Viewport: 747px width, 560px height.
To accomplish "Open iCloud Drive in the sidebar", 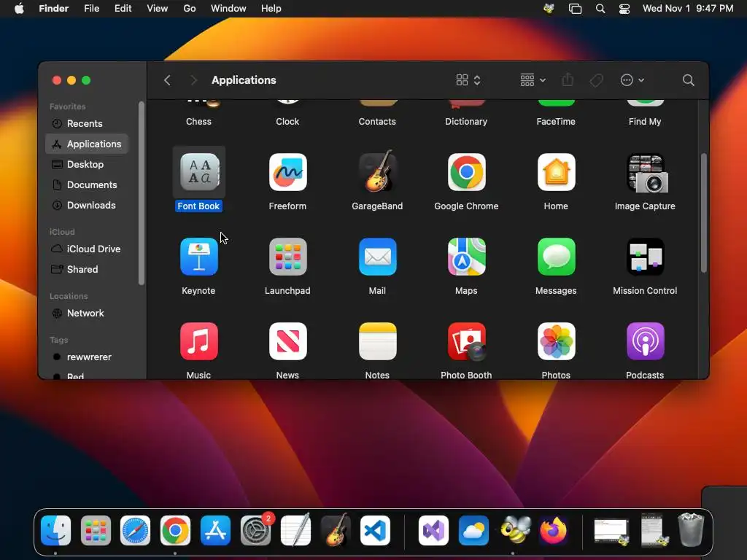I will pyautogui.click(x=87, y=249).
